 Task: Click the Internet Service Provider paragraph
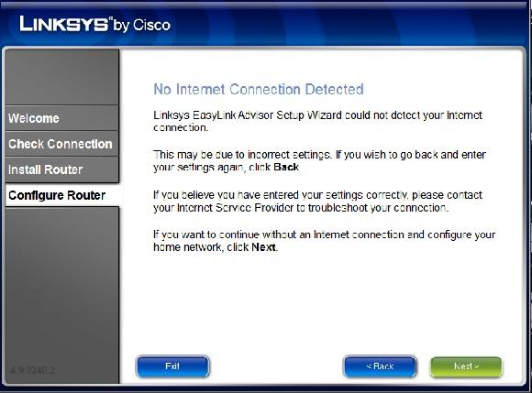(x=318, y=202)
